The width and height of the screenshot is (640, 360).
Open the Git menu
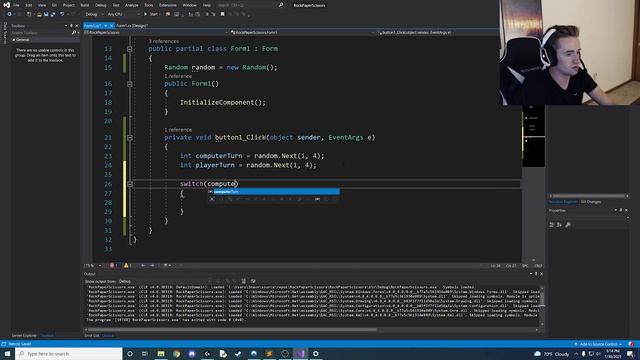click(x=54, y=5)
